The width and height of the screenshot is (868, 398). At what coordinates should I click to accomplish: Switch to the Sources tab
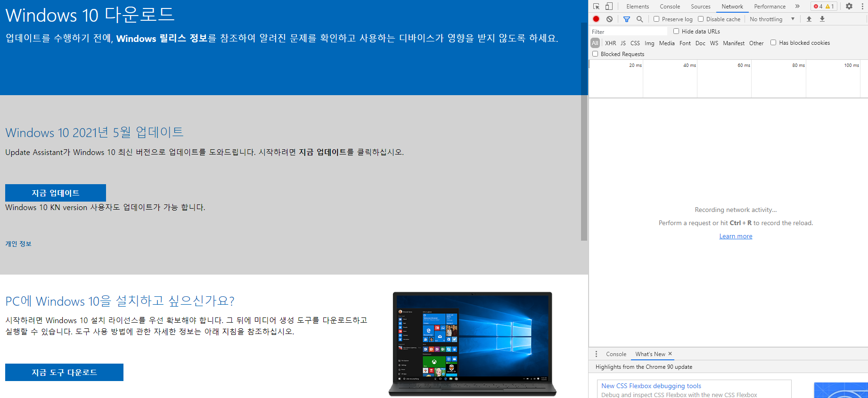(701, 7)
